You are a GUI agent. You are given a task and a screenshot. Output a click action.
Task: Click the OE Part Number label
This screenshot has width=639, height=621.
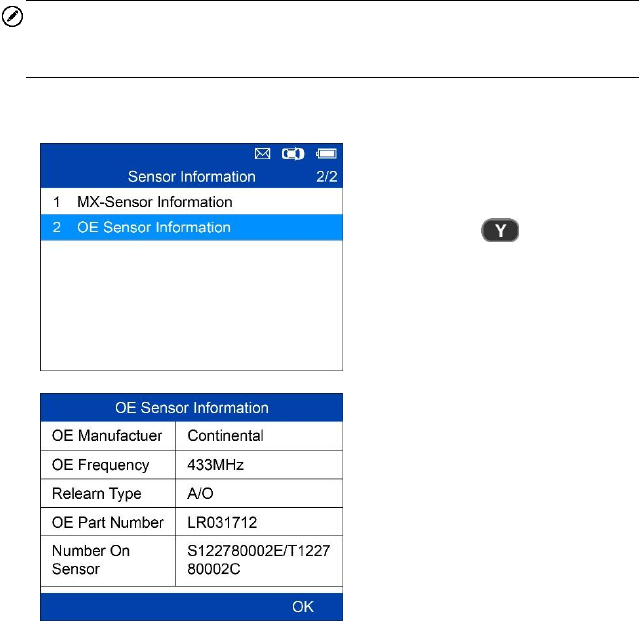(108, 522)
